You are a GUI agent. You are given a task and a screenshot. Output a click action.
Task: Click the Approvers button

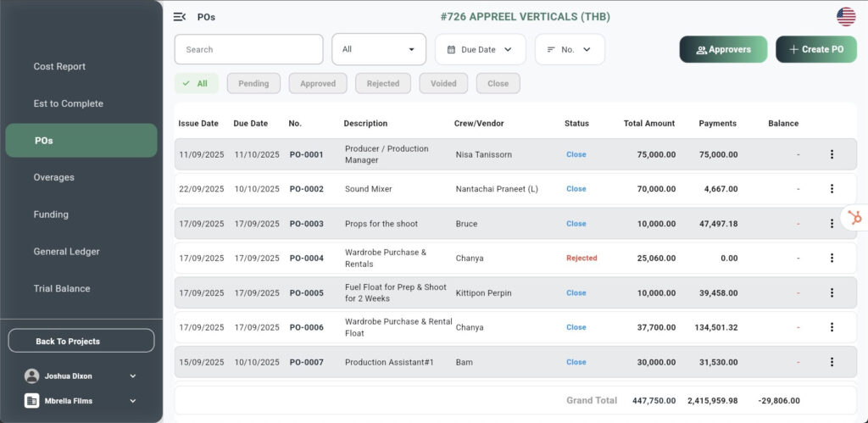tap(723, 49)
